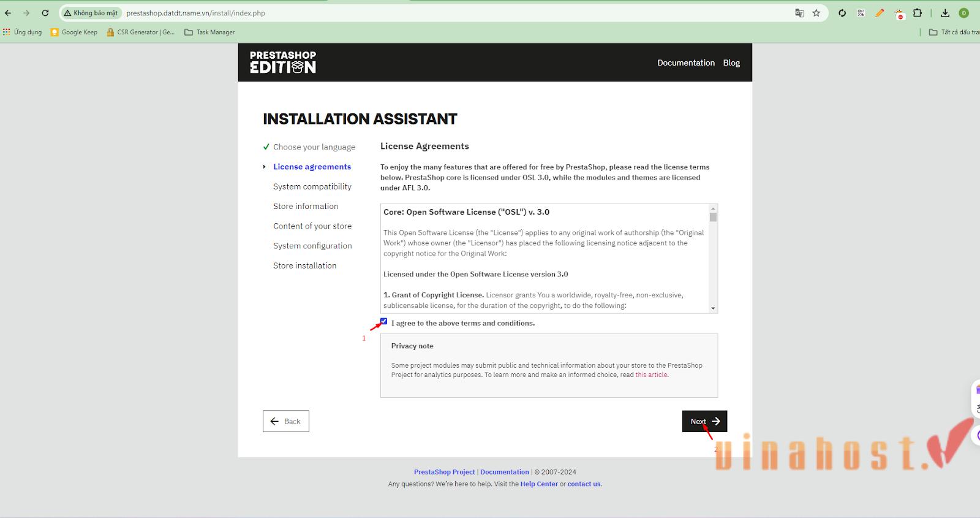The image size is (980, 518).
Task: Select 'Choose your language' step
Action: tap(314, 147)
